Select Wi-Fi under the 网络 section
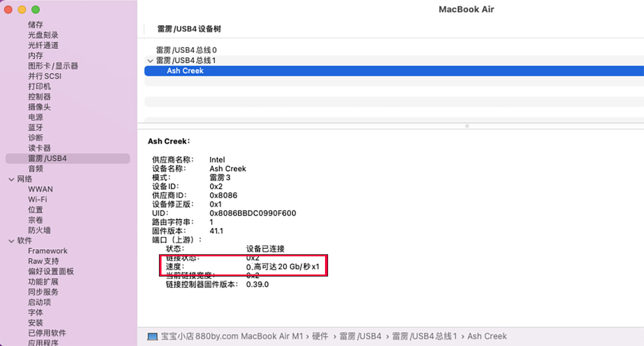This screenshot has height=346, width=644. (x=38, y=199)
